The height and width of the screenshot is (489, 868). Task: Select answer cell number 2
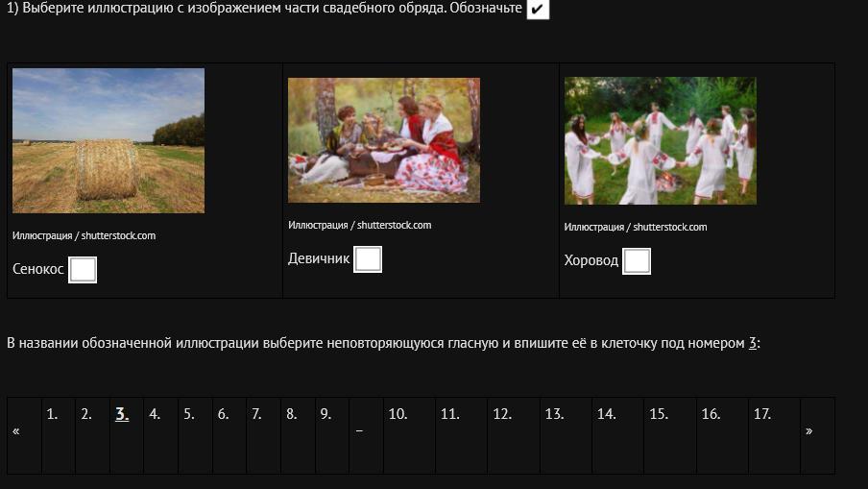92,435
